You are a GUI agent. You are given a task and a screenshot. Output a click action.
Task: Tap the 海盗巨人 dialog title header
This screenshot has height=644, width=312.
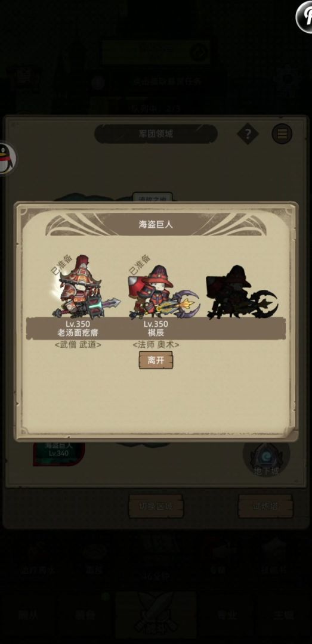156,224
